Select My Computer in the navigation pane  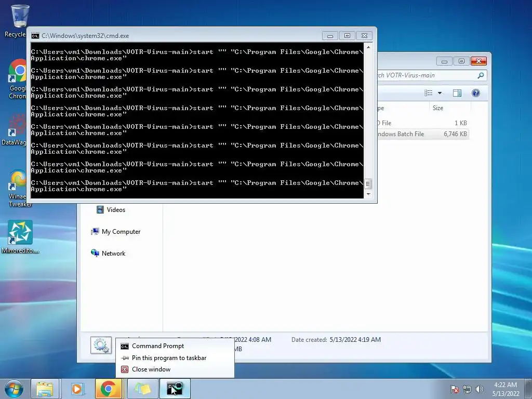pos(116,231)
